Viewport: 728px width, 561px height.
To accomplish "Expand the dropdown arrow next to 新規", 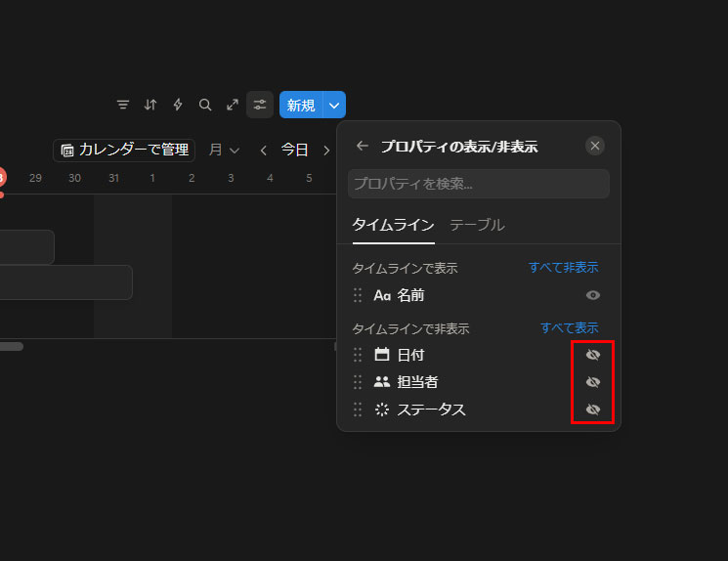I will (334, 106).
